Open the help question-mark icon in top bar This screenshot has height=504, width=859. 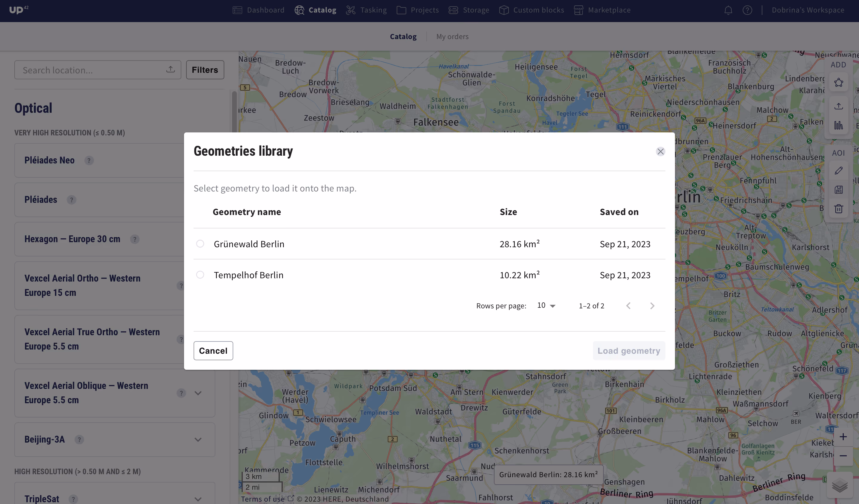(747, 10)
